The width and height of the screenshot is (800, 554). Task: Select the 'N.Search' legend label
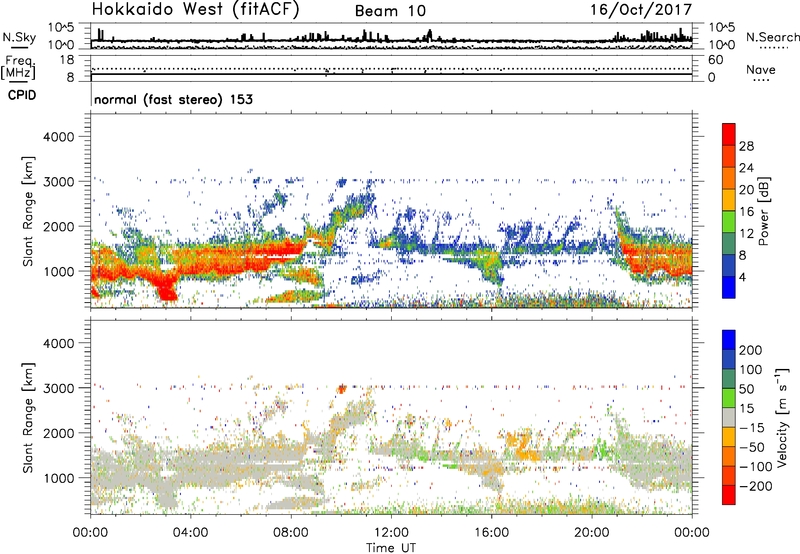[x=773, y=37]
